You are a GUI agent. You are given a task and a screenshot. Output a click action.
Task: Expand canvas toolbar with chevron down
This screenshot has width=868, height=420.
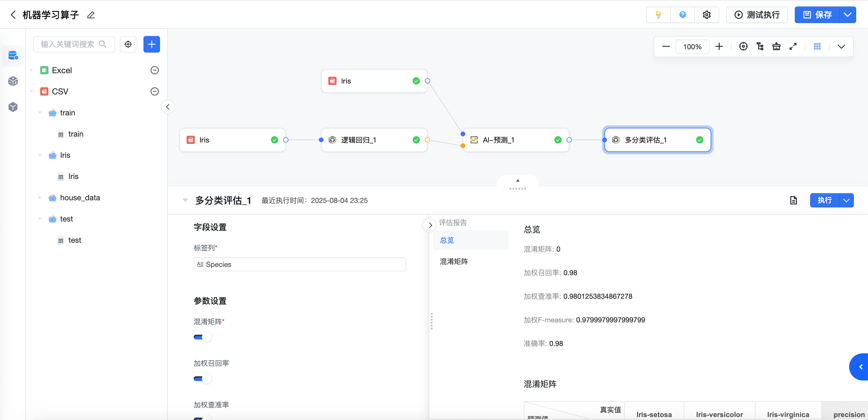[841, 46]
